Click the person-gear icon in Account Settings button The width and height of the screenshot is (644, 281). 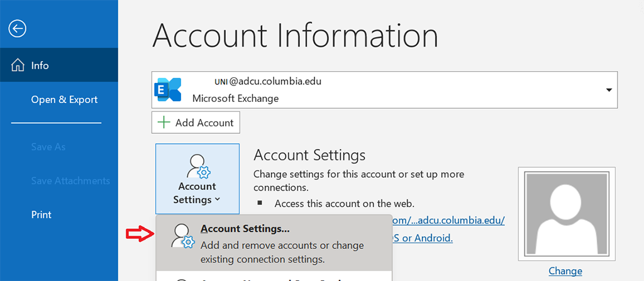click(x=198, y=167)
